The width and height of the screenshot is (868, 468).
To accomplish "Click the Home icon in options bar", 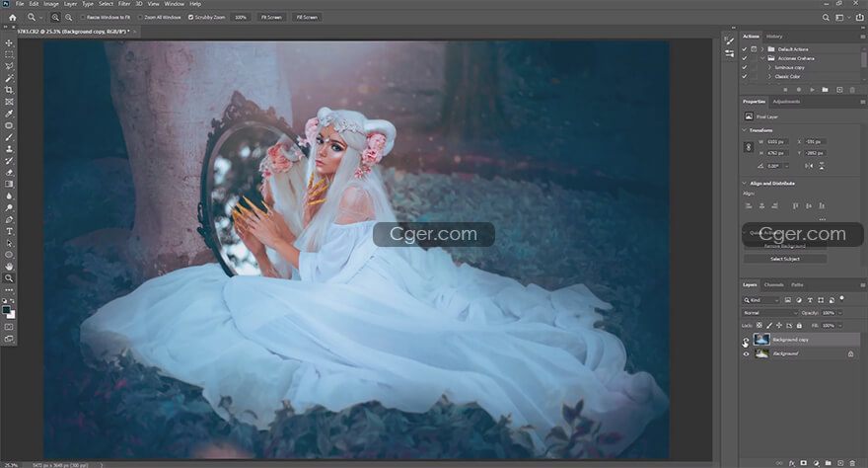I will (x=12, y=17).
